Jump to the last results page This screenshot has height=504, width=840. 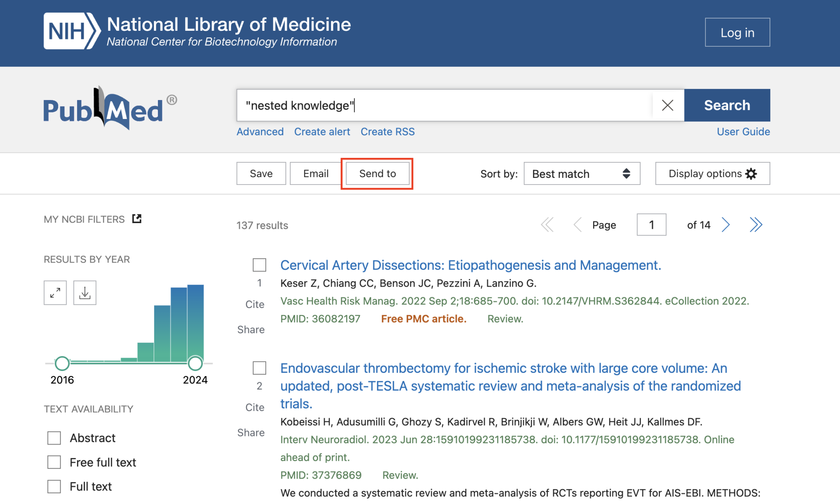[756, 225]
